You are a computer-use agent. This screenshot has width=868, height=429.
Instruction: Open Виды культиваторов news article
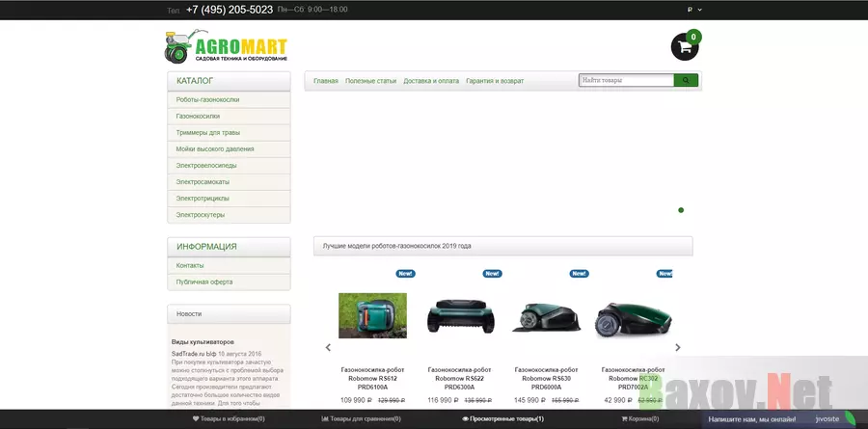[x=203, y=342]
